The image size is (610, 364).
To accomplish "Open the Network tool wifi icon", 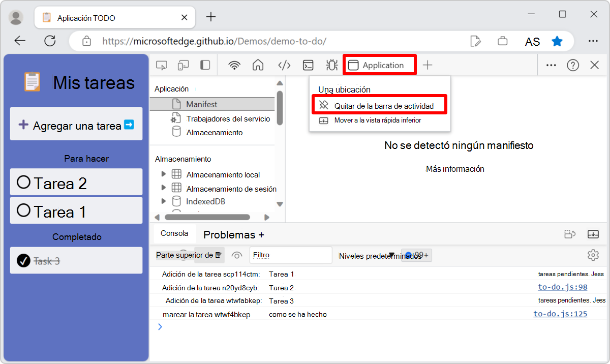I will (x=234, y=65).
